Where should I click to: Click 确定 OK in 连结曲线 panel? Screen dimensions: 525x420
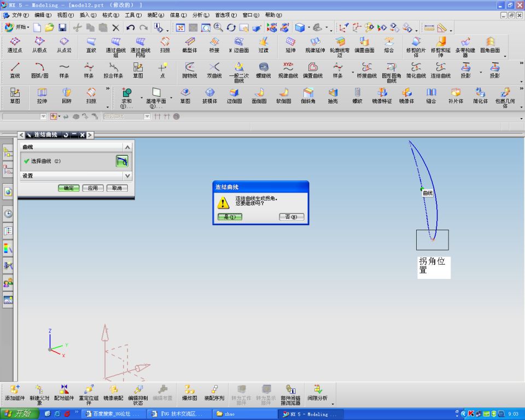[69, 188]
